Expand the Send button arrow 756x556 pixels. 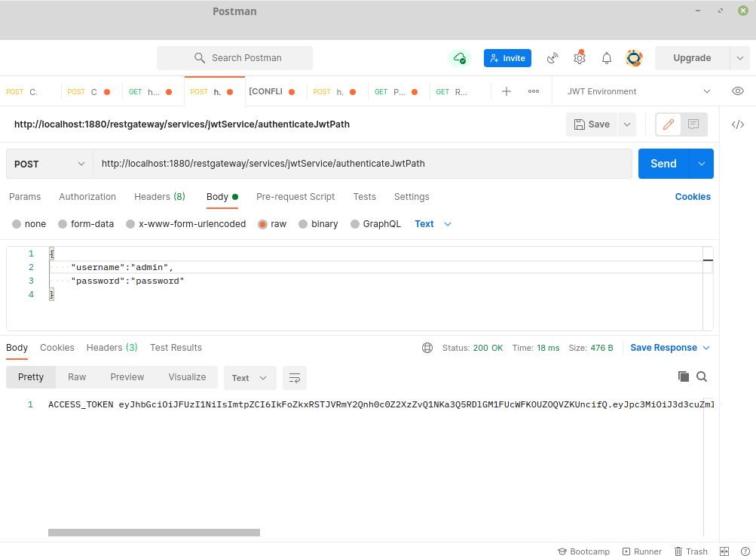(702, 164)
